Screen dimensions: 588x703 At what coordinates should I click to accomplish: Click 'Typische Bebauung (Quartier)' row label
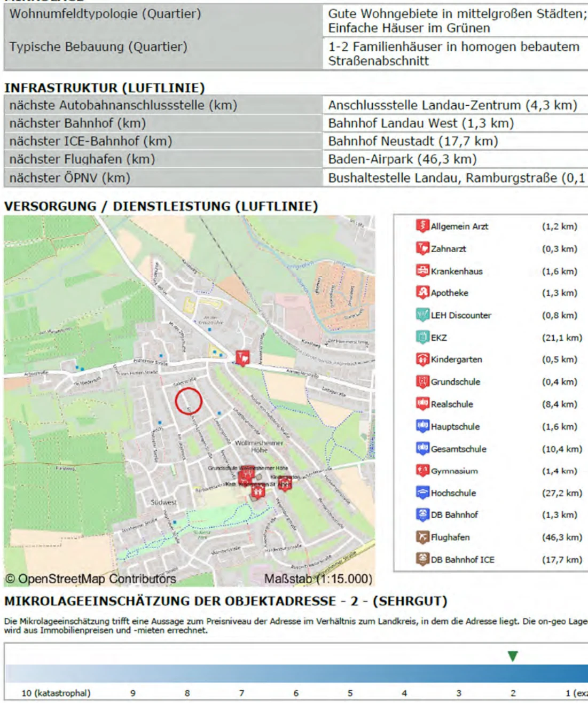point(98,47)
